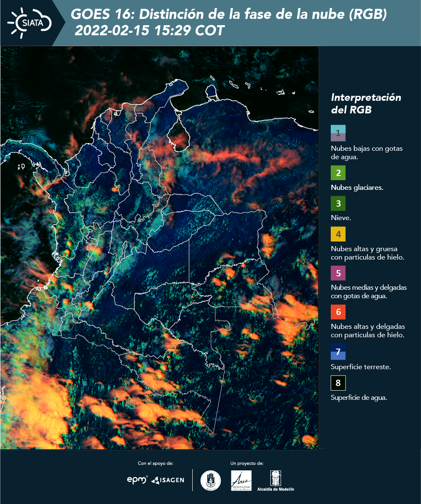Select yellow legend swatch number 4
Image resolution: width=421 pixels, height=504 pixels.
click(x=338, y=234)
